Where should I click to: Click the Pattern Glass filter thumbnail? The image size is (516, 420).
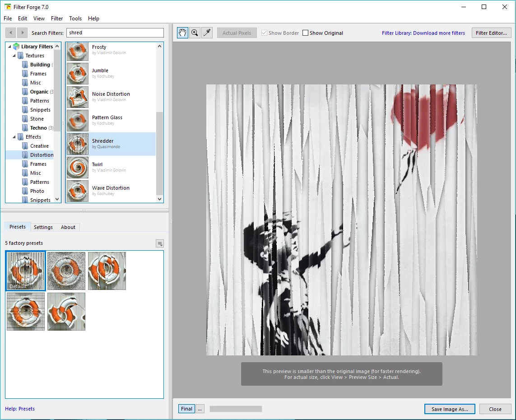point(78,121)
